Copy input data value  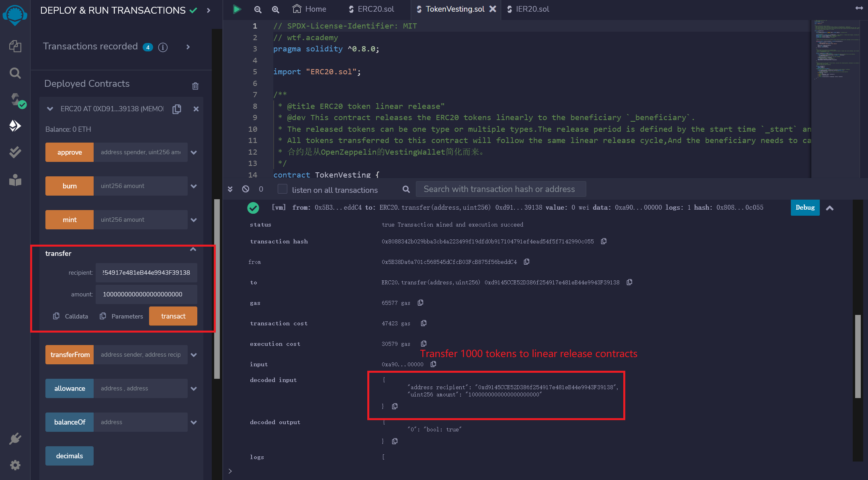(433, 364)
